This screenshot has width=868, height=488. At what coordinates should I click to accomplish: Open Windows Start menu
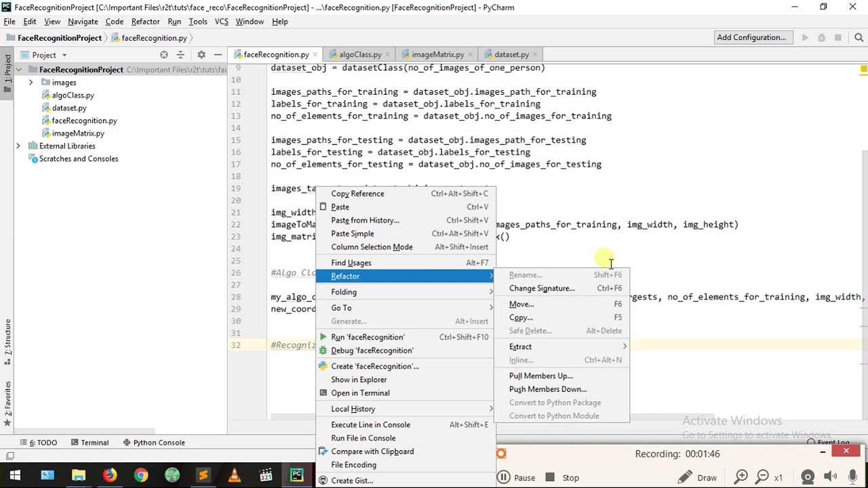15,476
